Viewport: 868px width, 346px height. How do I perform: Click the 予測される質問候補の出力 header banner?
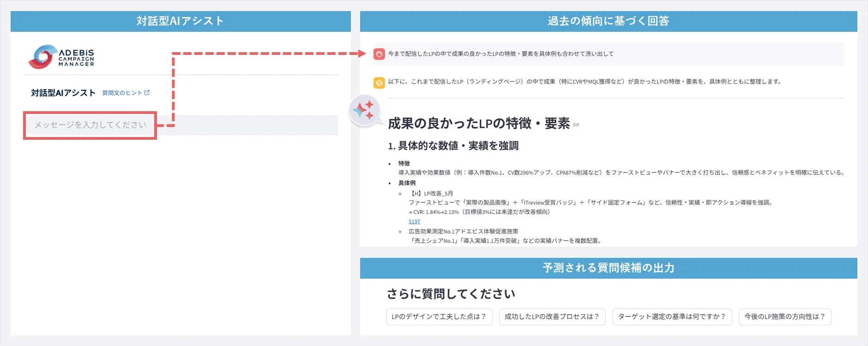click(x=608, y=268)
